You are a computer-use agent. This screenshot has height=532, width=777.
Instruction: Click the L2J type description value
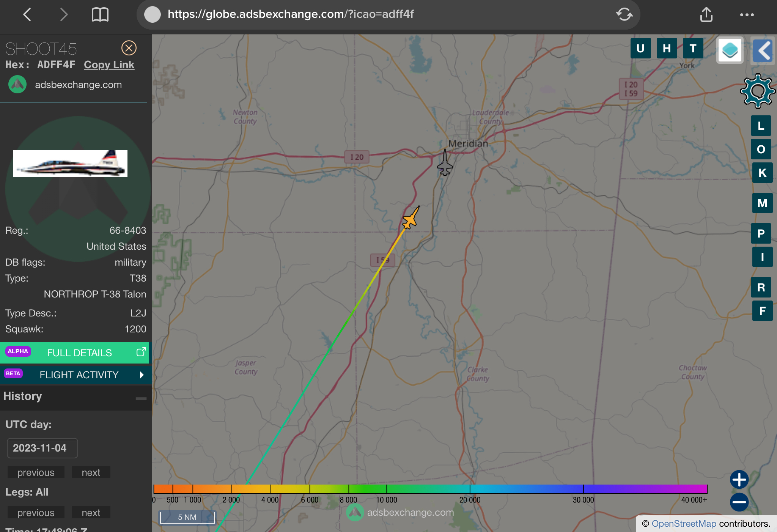click(138, 313)
